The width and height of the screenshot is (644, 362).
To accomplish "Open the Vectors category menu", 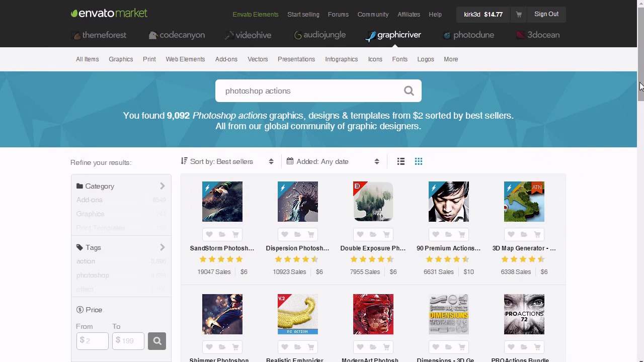I will click(x=258, y=59).
